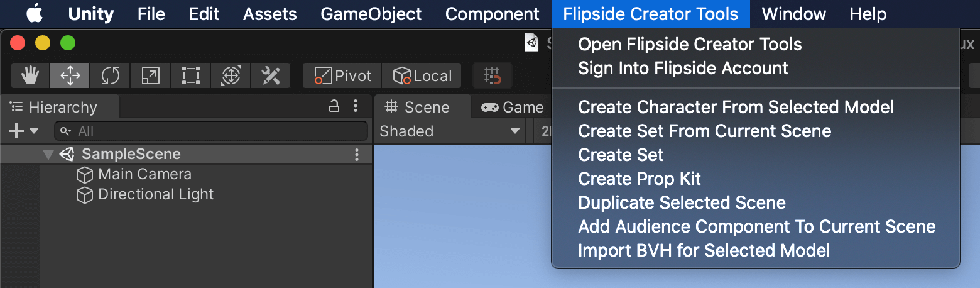Open the Hierarchy plus create dropdown
Viewport: 980px width, 288px height.
point(23,131)
